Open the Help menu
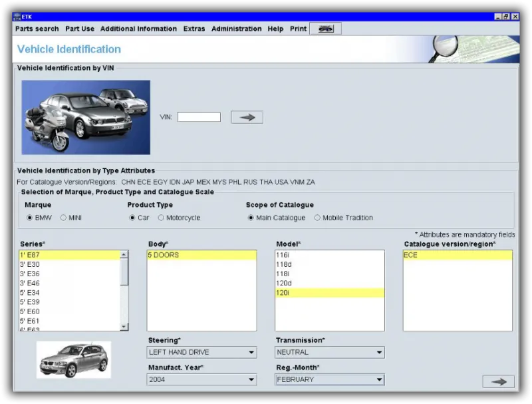Viewport: 532px width, 404px height. (x=275, y=29)
